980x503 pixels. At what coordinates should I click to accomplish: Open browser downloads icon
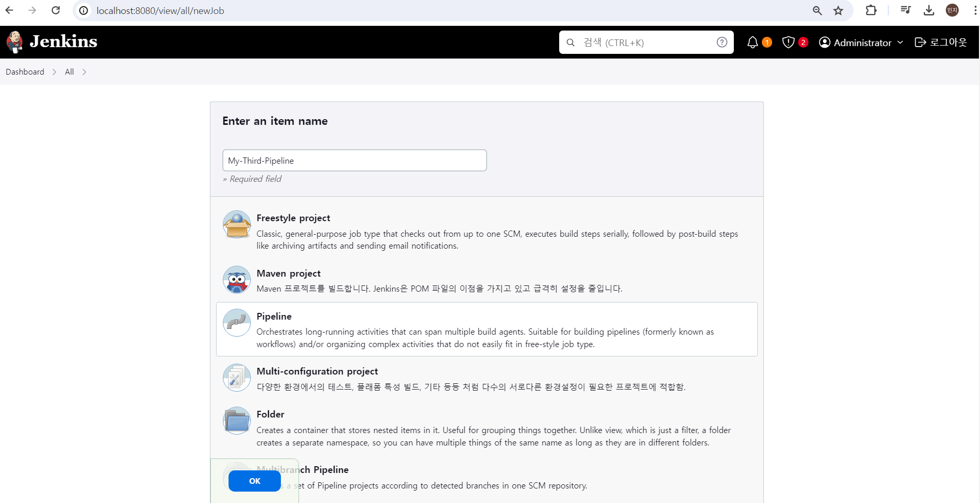pyautogui.click(x=929, y=10)
